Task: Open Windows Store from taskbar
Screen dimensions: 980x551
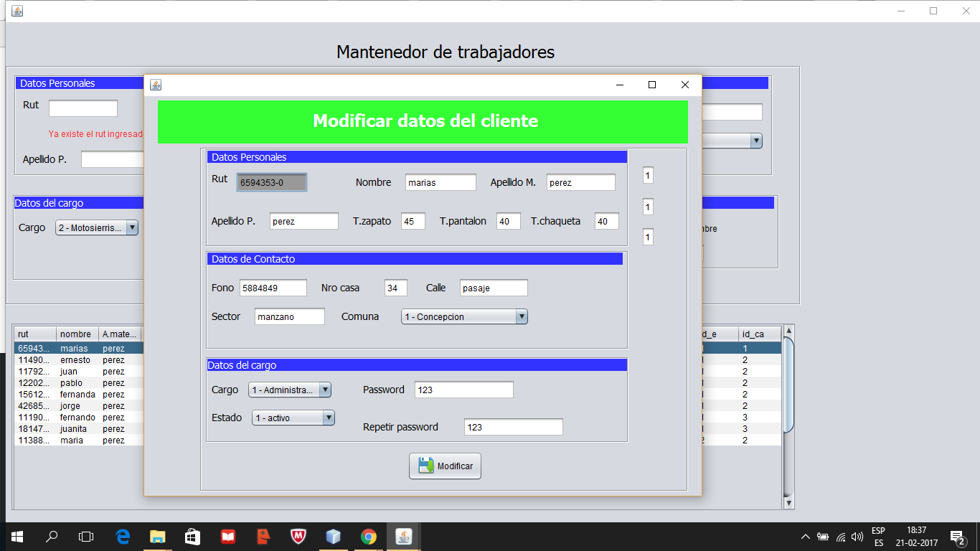Action: (x=193, y=536)
